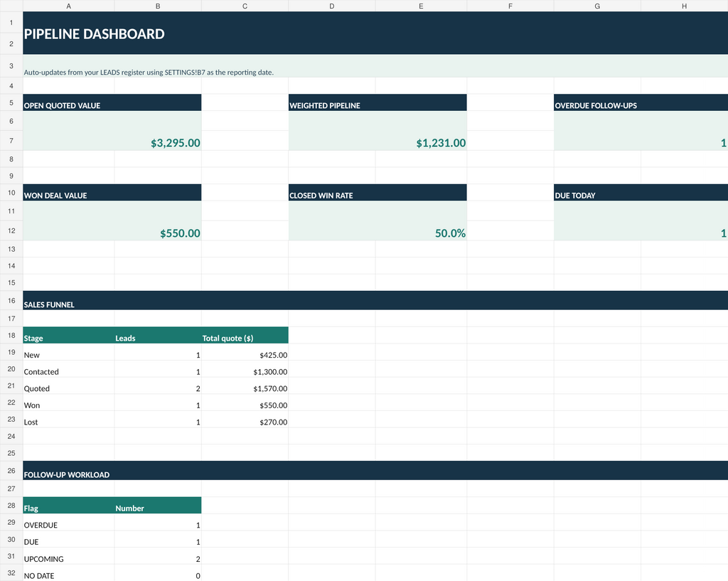This screenshot has height=581, width=728.
Task: Click the 50.0% win rate value
Action: pos(378,220)
